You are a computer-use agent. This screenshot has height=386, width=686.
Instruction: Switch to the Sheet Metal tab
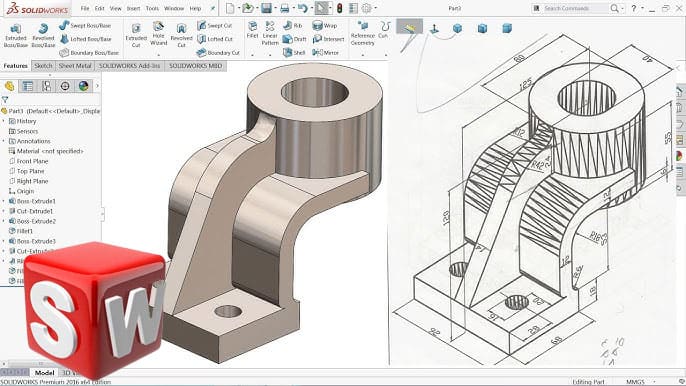pyautogui.click(x=75, y=66)
